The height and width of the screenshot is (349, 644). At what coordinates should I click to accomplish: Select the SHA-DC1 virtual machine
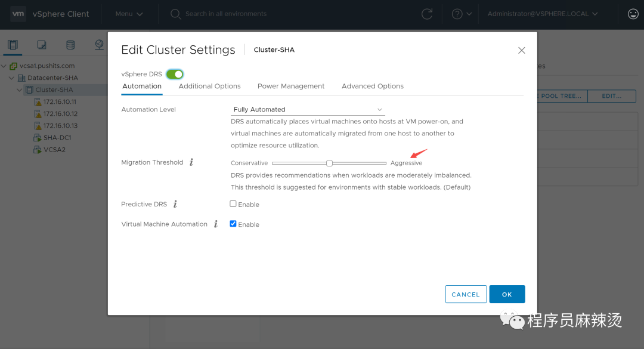tap(57, 137)
